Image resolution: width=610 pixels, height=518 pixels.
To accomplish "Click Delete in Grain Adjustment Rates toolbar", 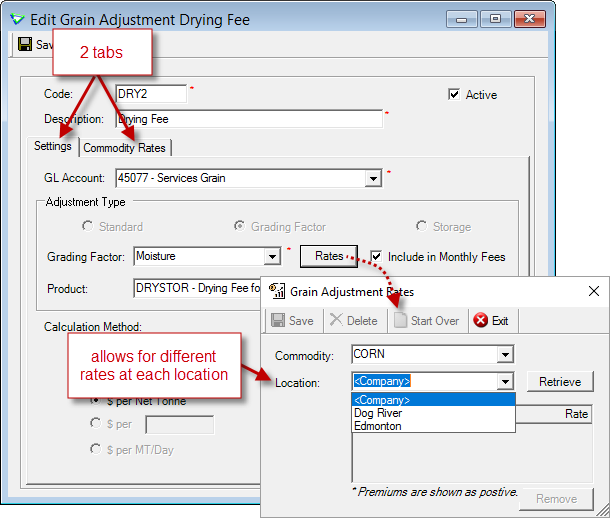I will pyautogui.click(x=354, y=321).
